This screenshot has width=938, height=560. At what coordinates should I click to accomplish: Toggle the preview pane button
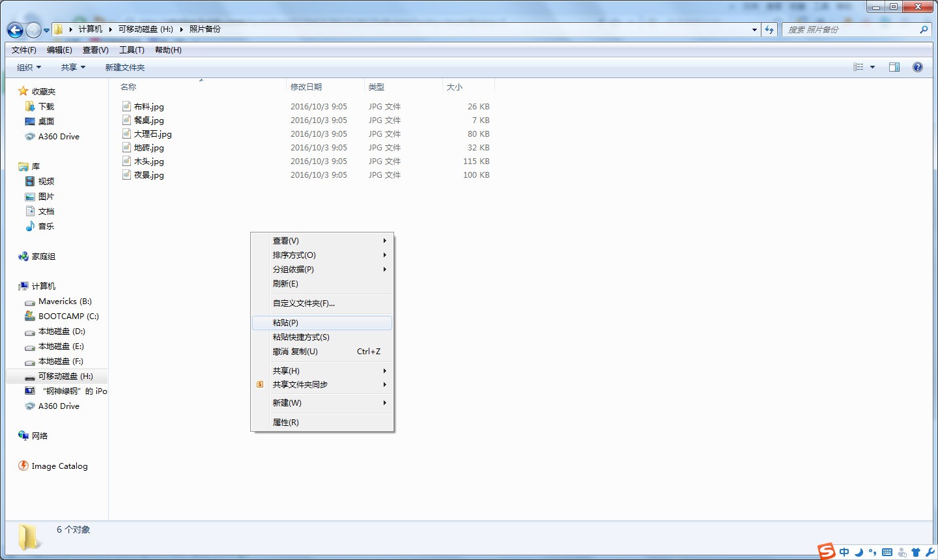(894, 67)
